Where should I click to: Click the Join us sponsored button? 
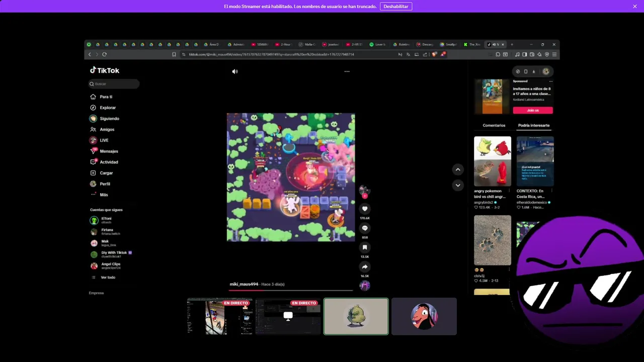click(533, 110)
